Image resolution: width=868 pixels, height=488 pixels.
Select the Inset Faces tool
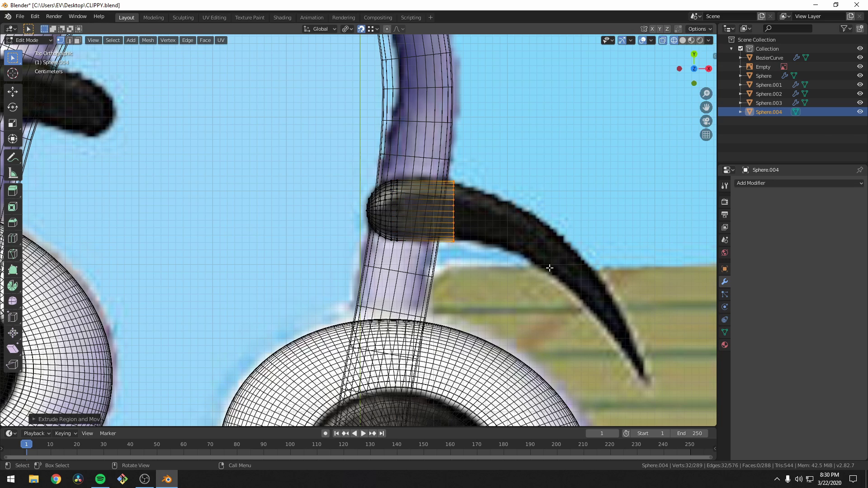pos(12,206)
